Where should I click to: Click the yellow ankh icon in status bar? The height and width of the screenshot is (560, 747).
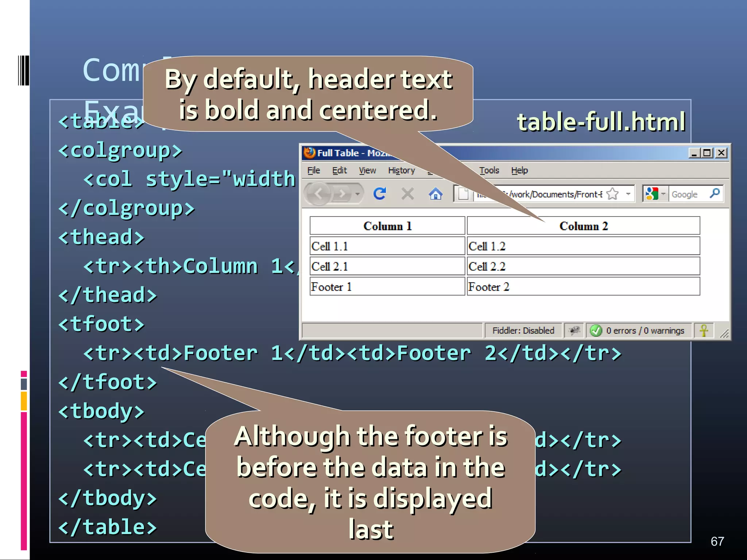click(x=704, y=331)
